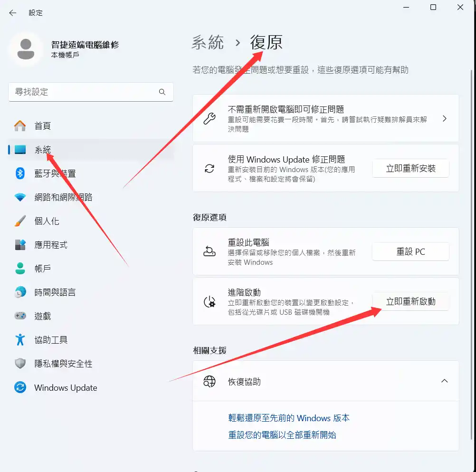Collapse the 恢復協助 section
This screenshot has width=476, height=472.
[x=444, y=381]
